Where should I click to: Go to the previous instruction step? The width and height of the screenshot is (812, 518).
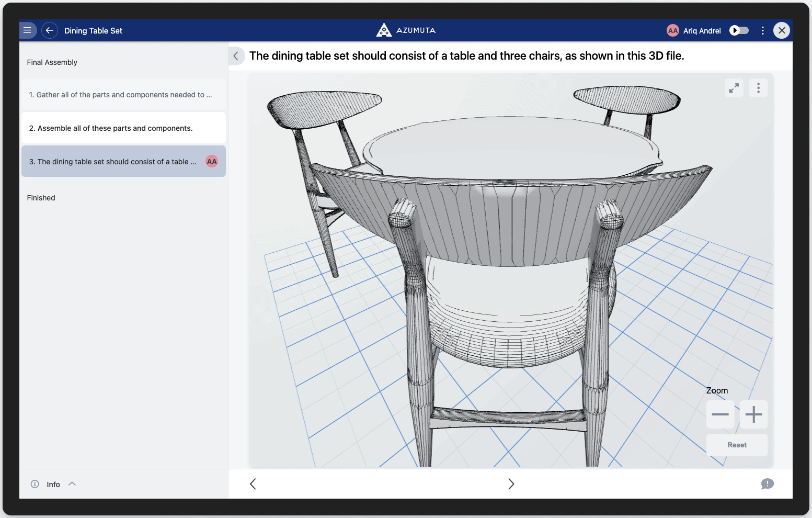coord(253,484)
